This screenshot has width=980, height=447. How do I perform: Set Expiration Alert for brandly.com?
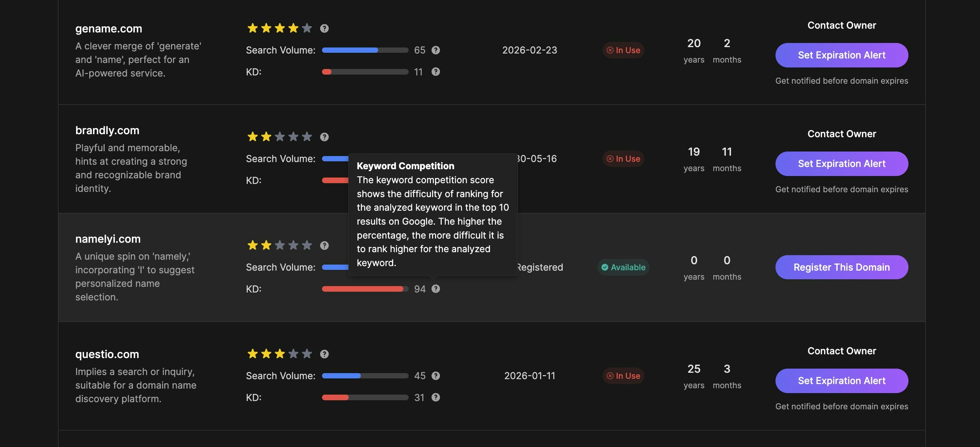point(841,164)
